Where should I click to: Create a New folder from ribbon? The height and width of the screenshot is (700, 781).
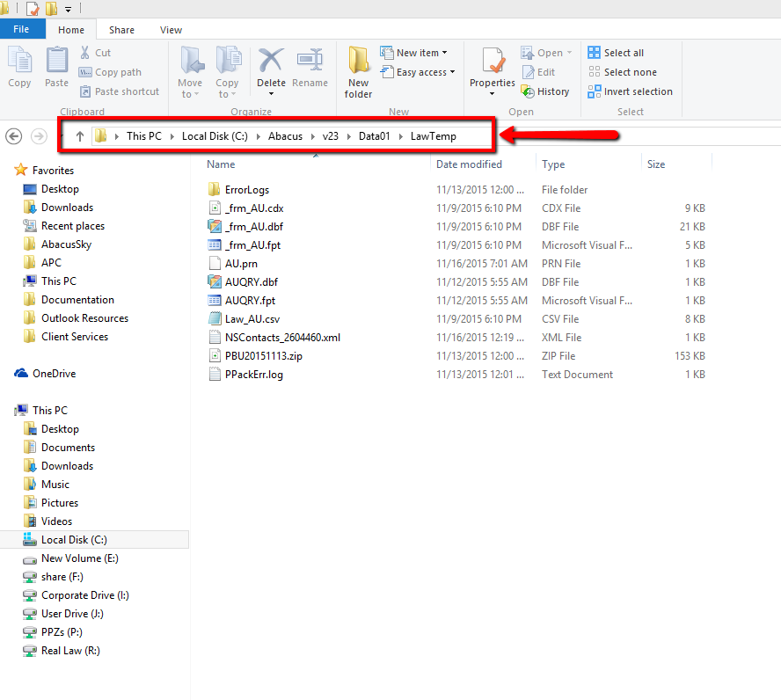pos(358,72)
